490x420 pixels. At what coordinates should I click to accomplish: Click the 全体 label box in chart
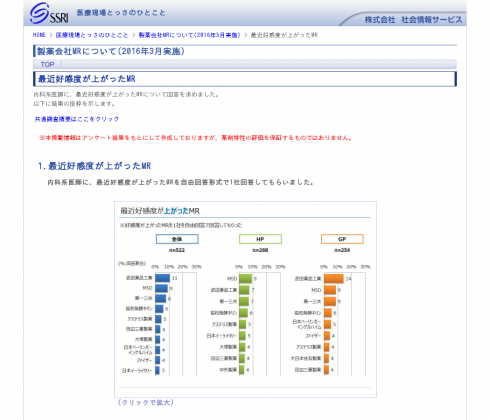tap(177, 239)
